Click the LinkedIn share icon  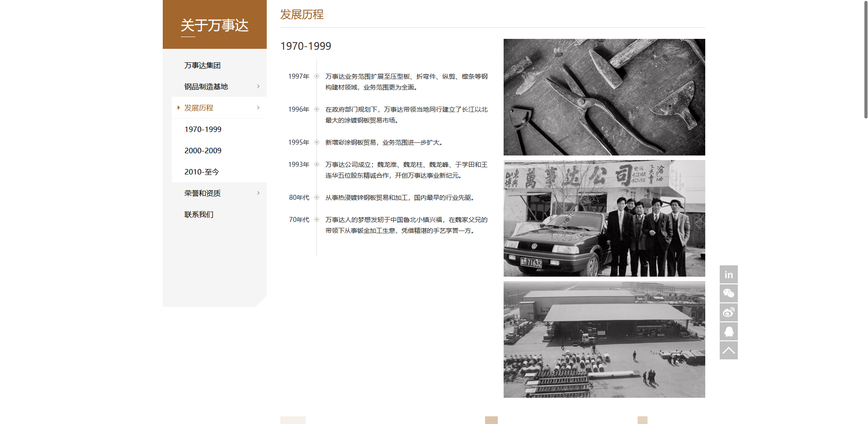coord(728,274)
